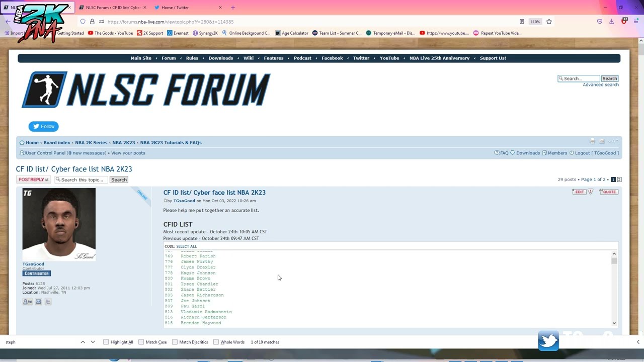Click the site Search input field
Viewport: 644px width, 362px height.
pos(579,78)
